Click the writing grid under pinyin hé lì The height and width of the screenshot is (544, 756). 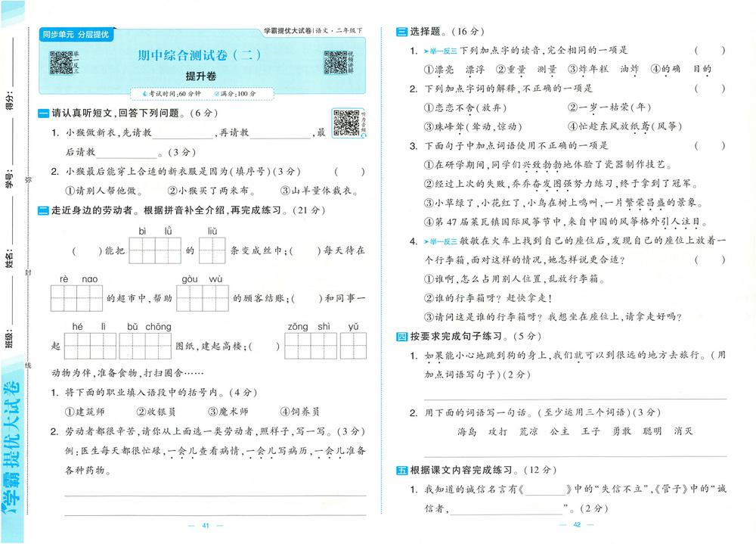(x=90, y=346)
